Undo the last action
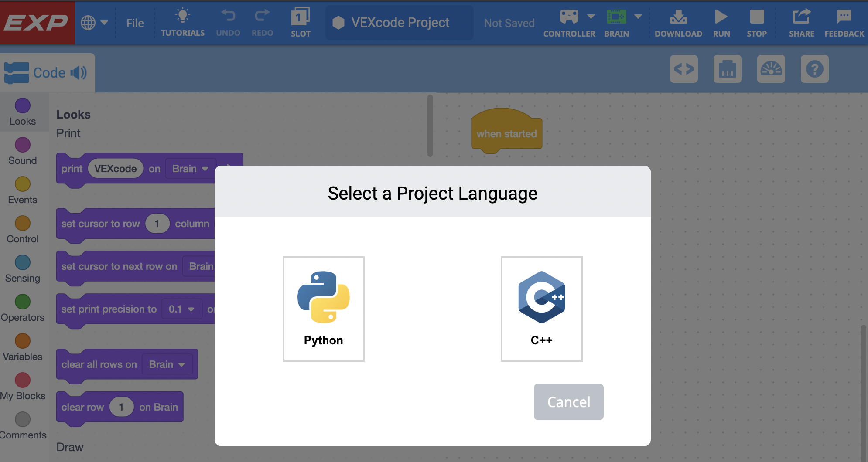This screenshot has height=462, width=868. point(228,22)
